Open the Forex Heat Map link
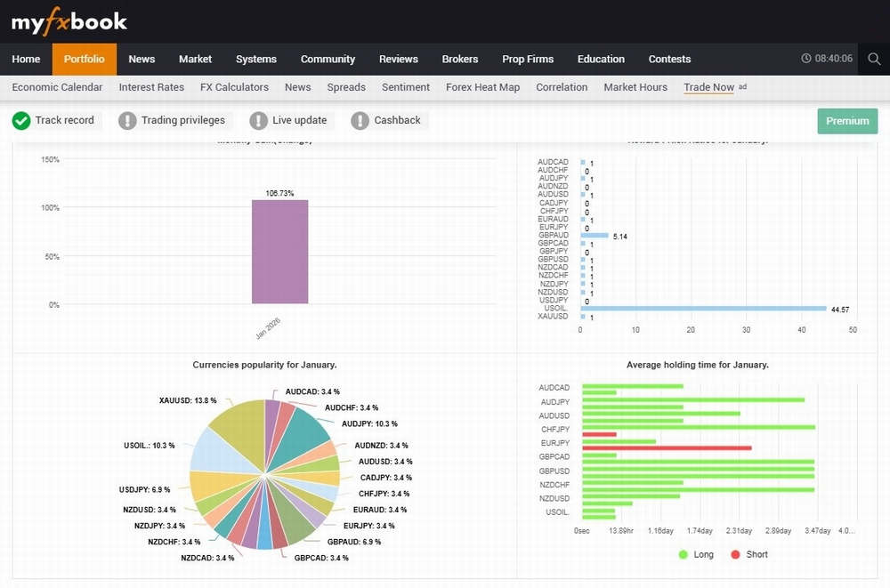Screen dimensions: 890x588 tap(482, 87)
